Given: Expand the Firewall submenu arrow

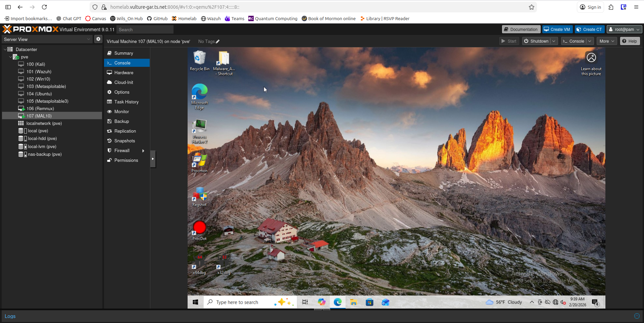Looking at the screenshot, I should click(x=143, y=151).
